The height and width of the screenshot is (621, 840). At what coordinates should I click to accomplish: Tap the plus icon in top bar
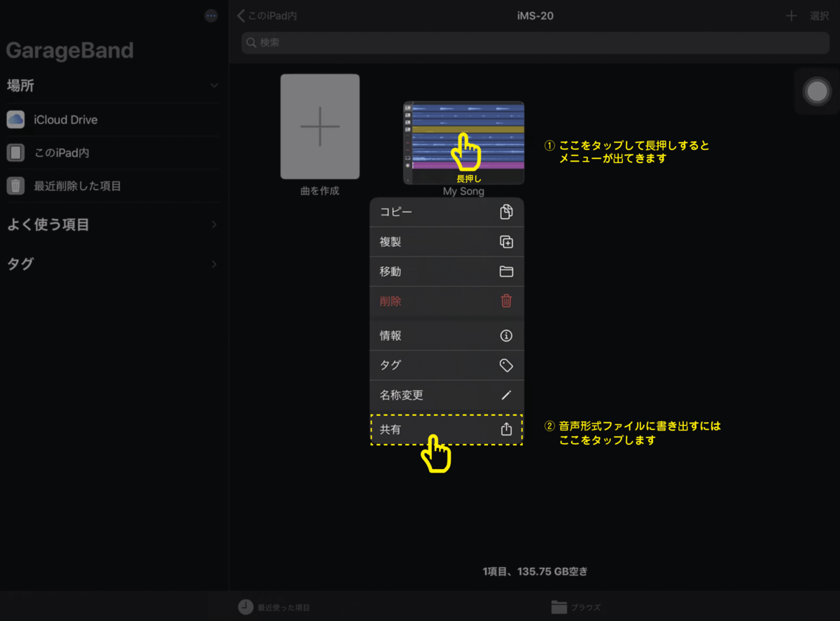point(791,15)
